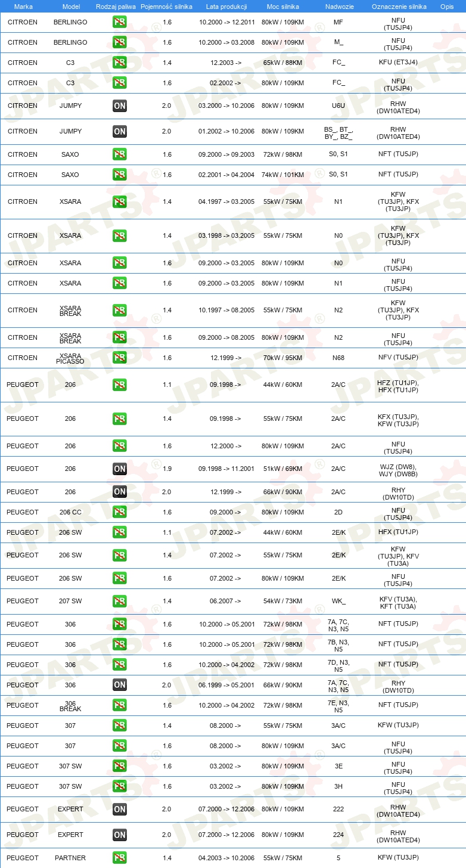Click petrol icon in 306 7B, N3 row
This screenshot has height=868, width=466.
(x=119, y=644)
